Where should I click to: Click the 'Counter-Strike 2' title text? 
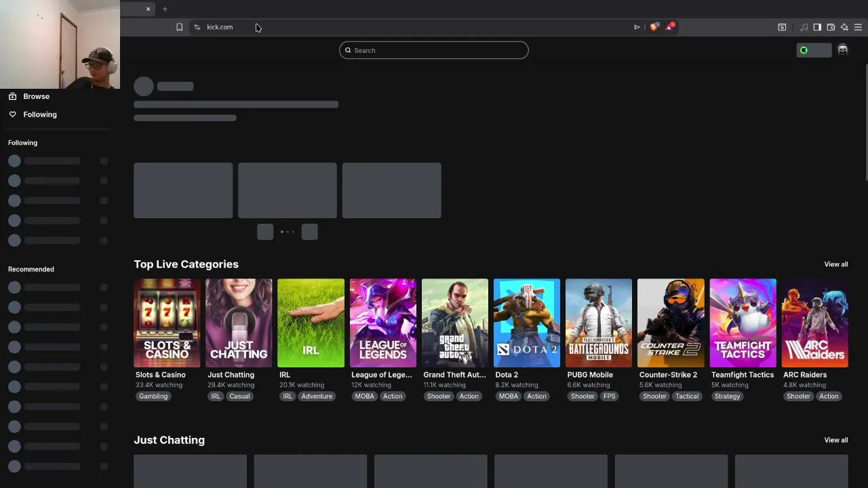[668, 375]
